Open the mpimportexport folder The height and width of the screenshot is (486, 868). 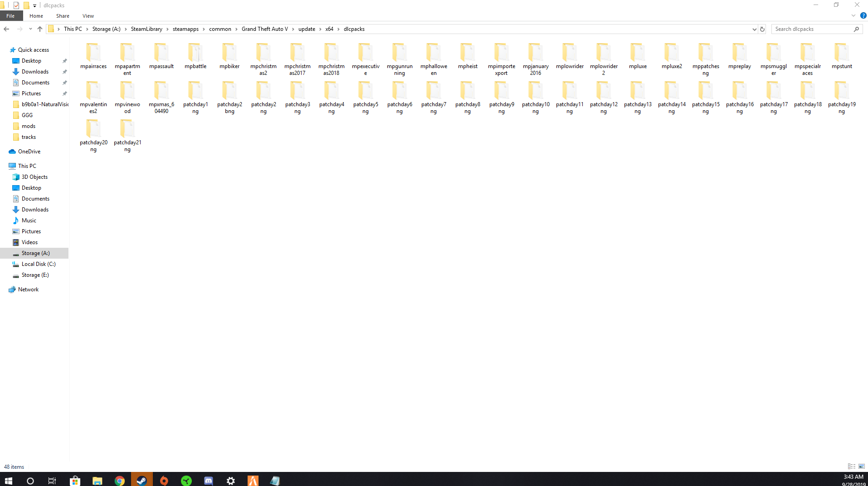(x=502, y=59)
